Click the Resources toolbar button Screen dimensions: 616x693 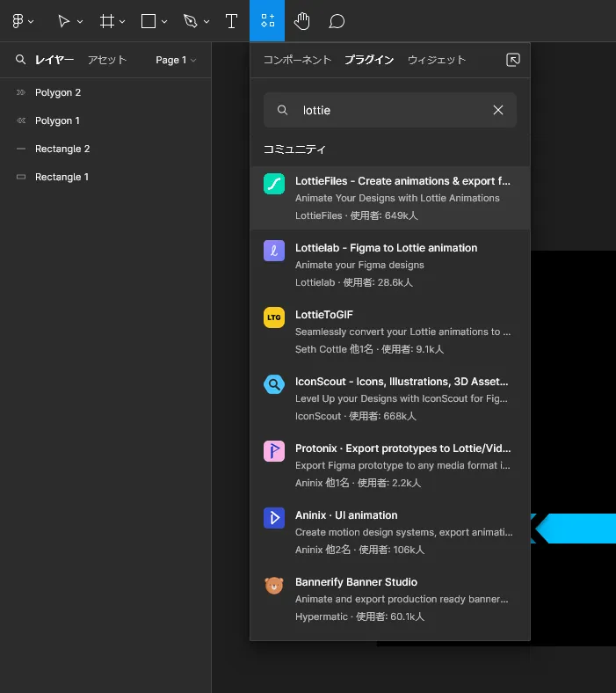tap(267, 20)
